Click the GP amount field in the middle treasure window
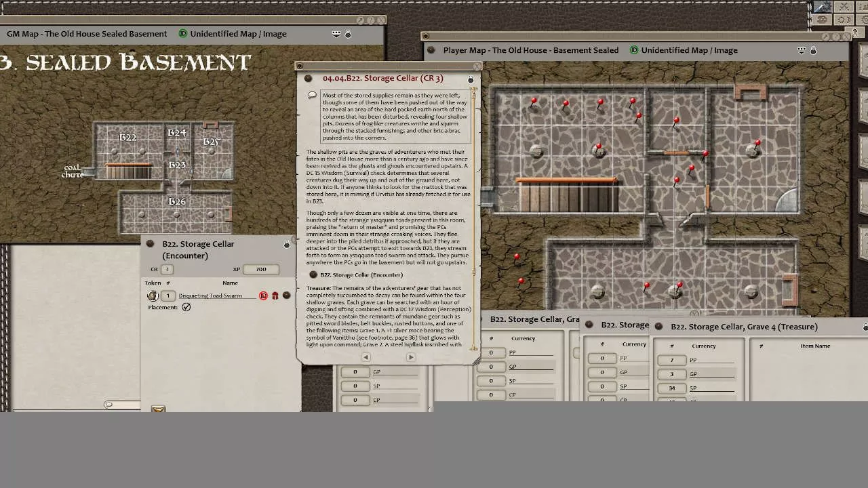 (602, 372)
